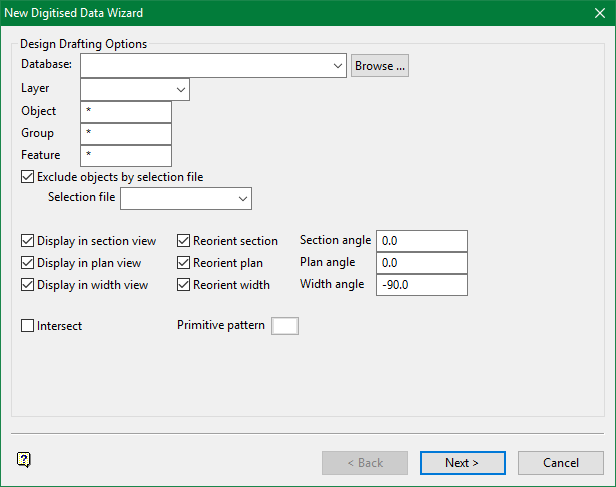Toggle Exclude objects by selection file checkbox
The image size is (616, 487).
[x=27, y=177]
